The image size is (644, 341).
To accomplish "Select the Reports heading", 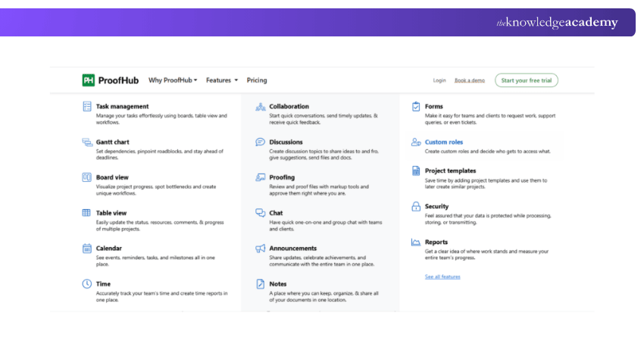I will (436, 242).
